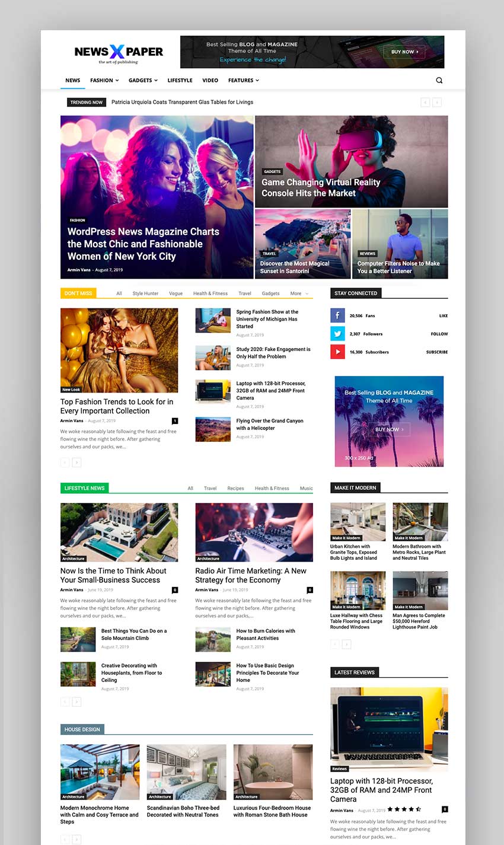
Task: Go to the next House Design page
Action: [x=76, y=839]
